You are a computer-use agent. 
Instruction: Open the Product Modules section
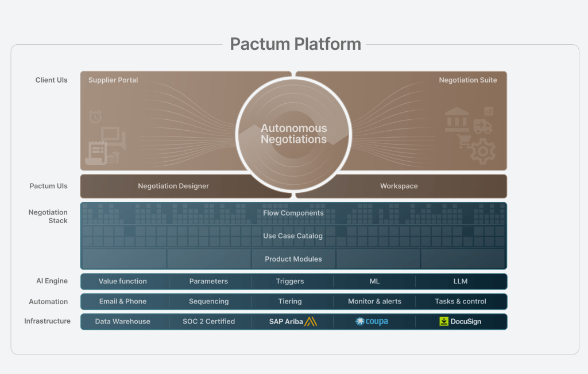(x=293, y=259)
